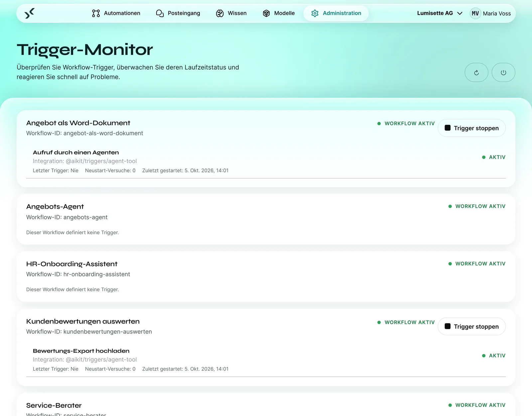The image size is (532, 416).
Task: Stop trigger for Kundenbewertungen auswerten
Action: (472, 326)
